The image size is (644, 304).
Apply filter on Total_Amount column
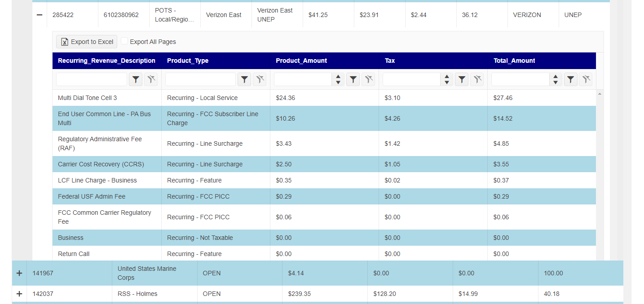(x=570, y=80)
